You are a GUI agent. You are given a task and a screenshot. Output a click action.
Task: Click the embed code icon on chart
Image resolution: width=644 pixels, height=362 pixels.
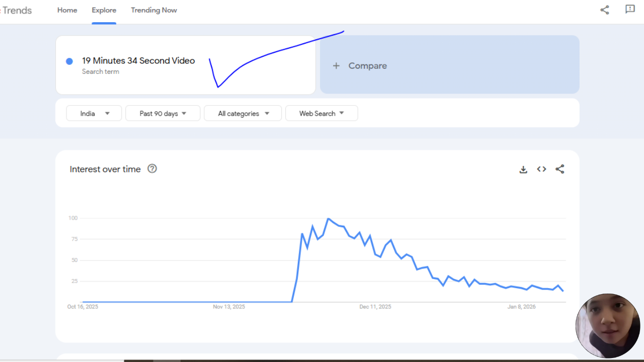click(x=541, y=169)
